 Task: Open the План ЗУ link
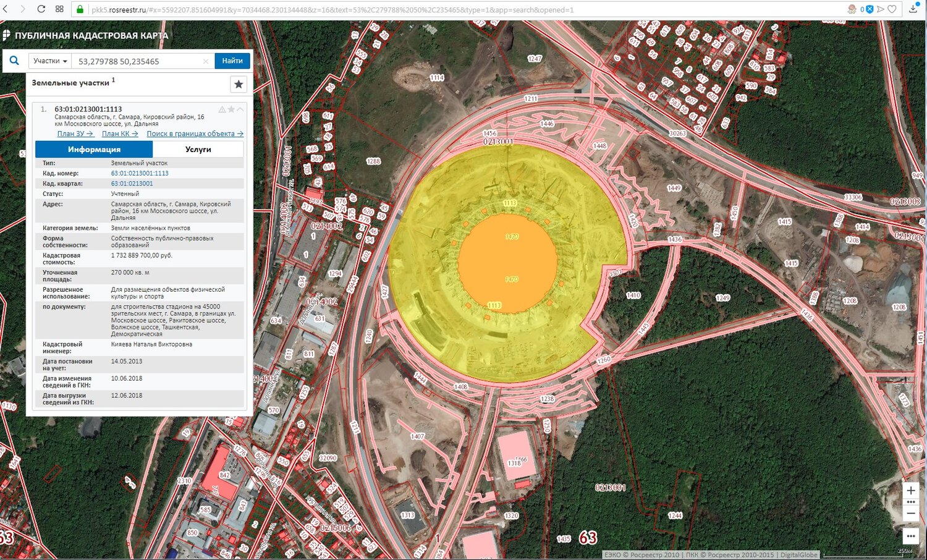75,134
